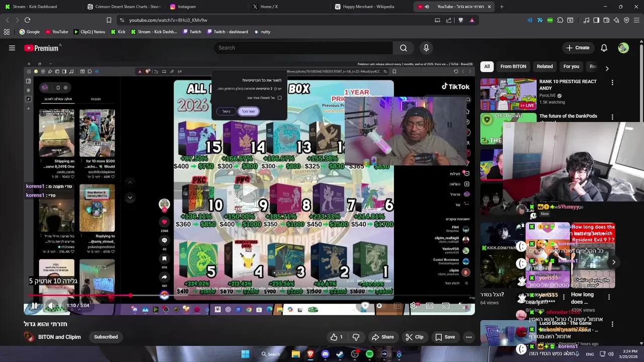Open more actions for Lucid Blocks video
Viewport: 644px width, 362px height.
point(612,324)
